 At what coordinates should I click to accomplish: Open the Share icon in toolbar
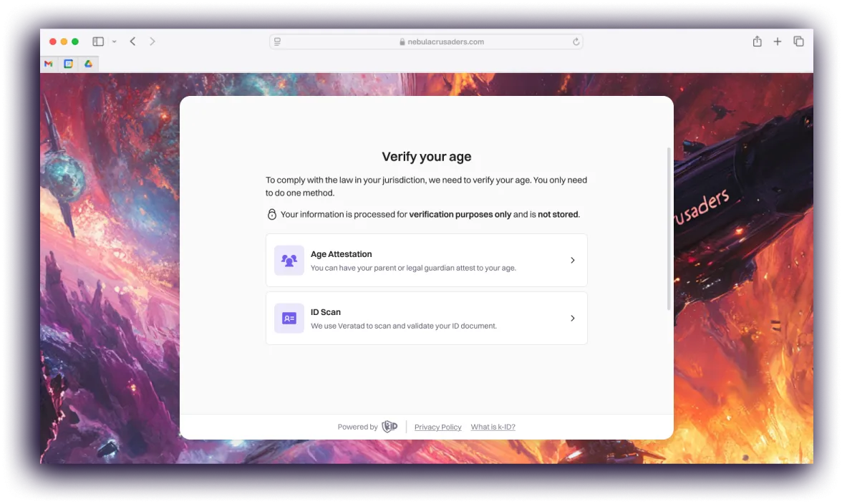point(757,41)
